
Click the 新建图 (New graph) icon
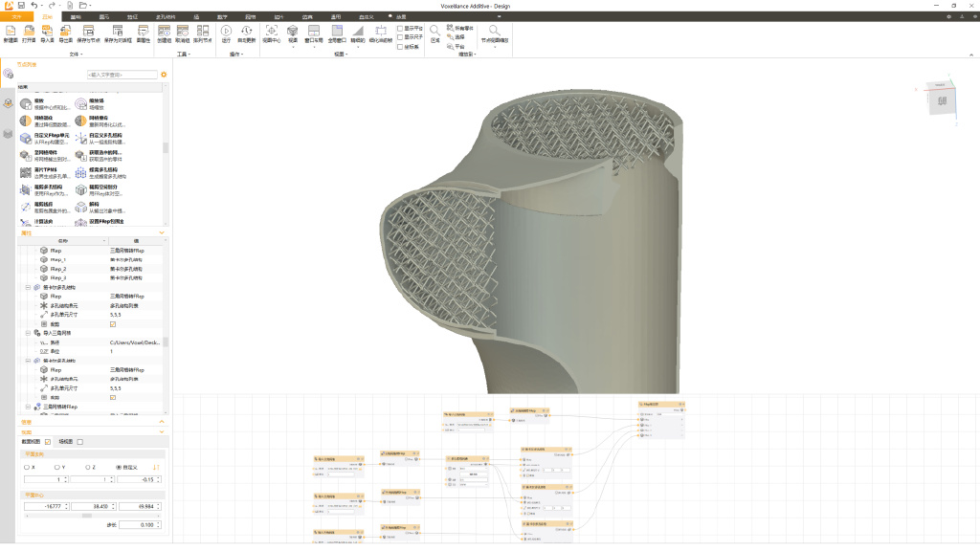10,32
